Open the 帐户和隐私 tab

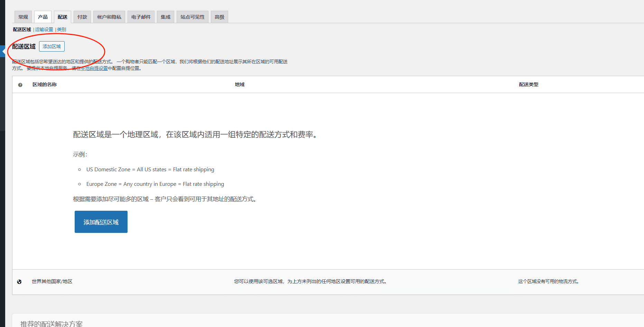pos(109,17)
